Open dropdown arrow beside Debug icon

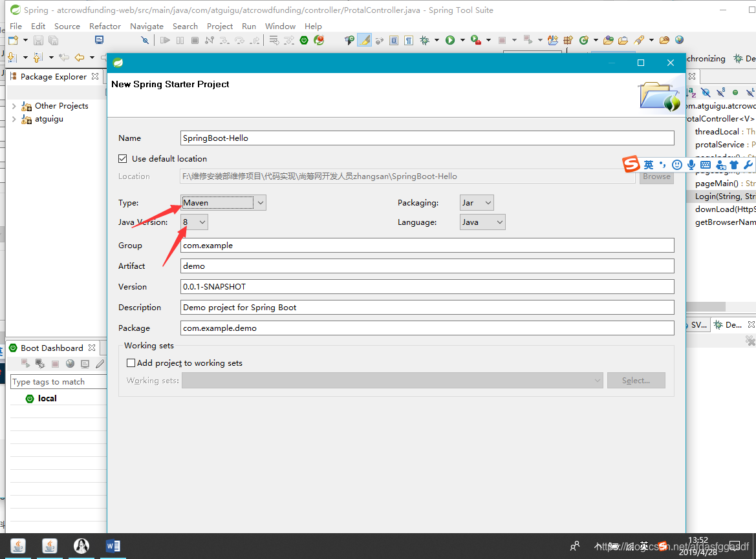pyautogui.click(x=437, y=40)
